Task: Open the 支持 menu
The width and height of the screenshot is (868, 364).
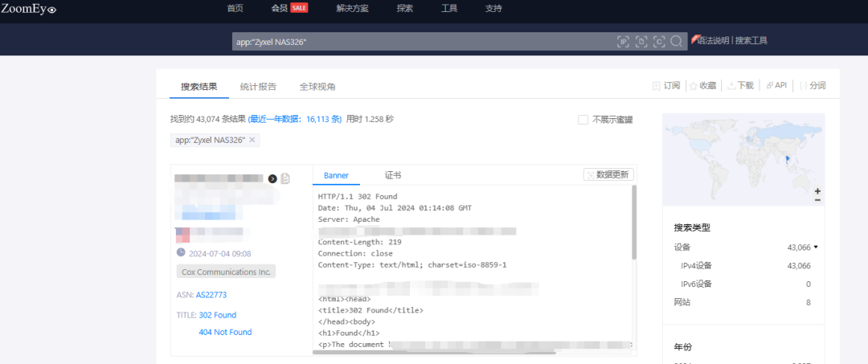Action: [493, 8]
